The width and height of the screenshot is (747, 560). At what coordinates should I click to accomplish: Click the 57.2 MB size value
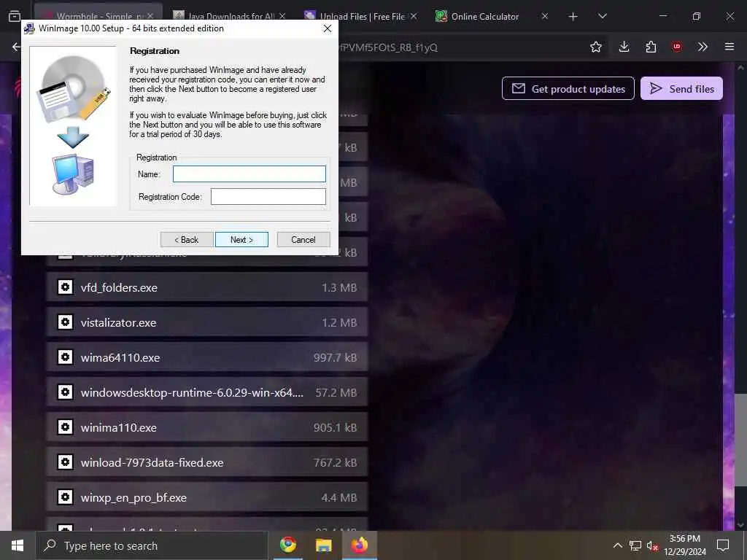336,393
